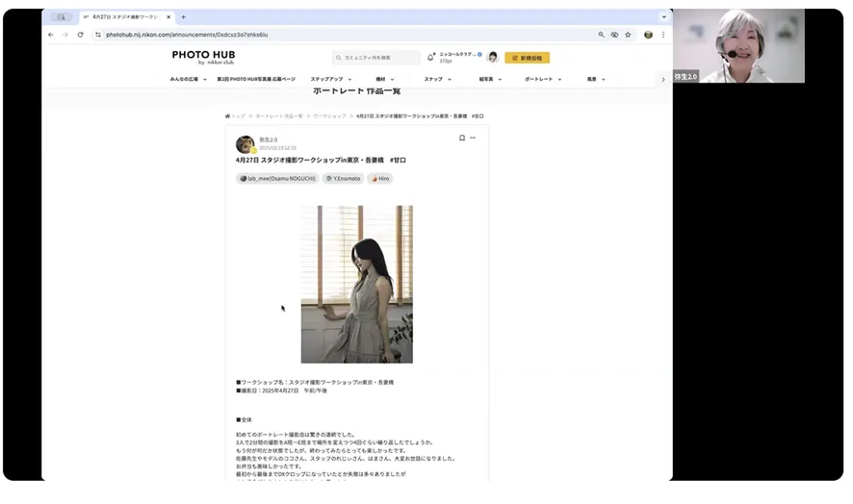Click the post author's avatar

coord(245,144)
